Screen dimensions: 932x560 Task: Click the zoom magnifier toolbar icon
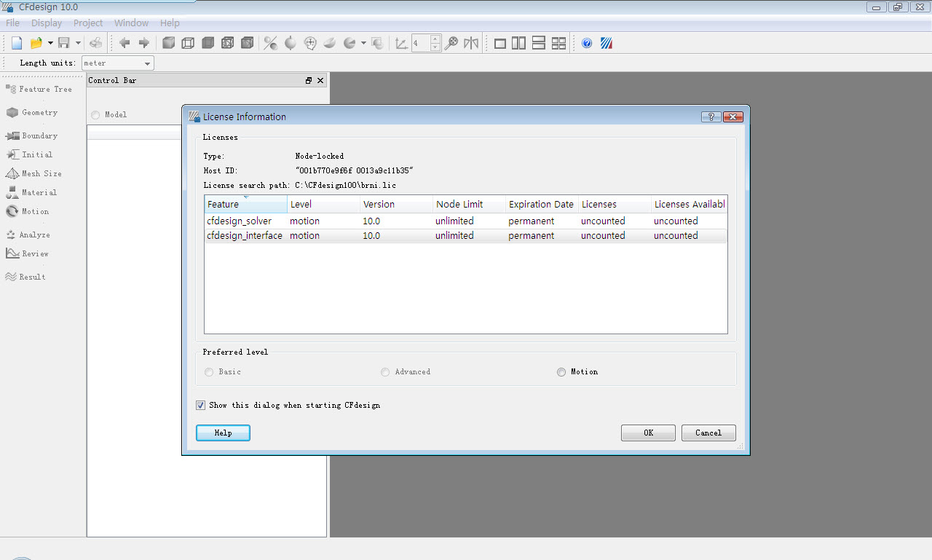(451, 43)
